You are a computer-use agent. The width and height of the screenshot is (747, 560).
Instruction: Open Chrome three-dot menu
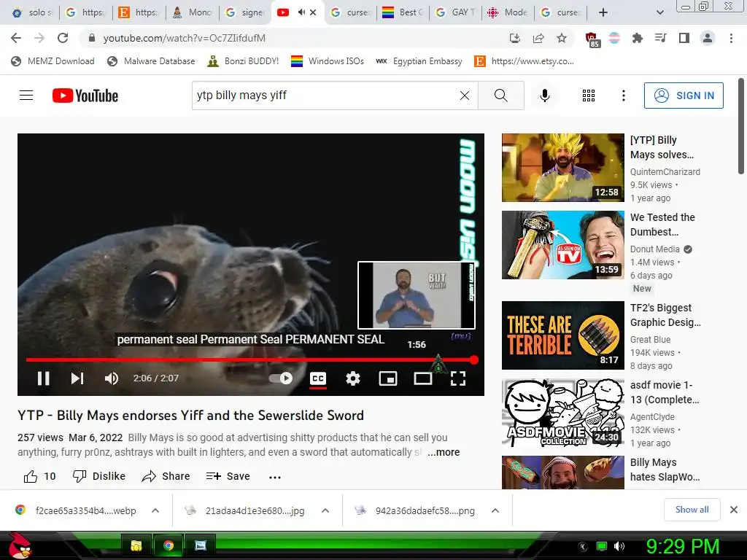click(731, 38)
